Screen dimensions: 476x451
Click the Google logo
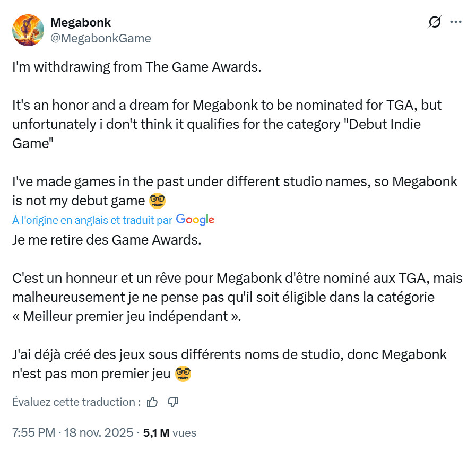(x=195, y=219)
